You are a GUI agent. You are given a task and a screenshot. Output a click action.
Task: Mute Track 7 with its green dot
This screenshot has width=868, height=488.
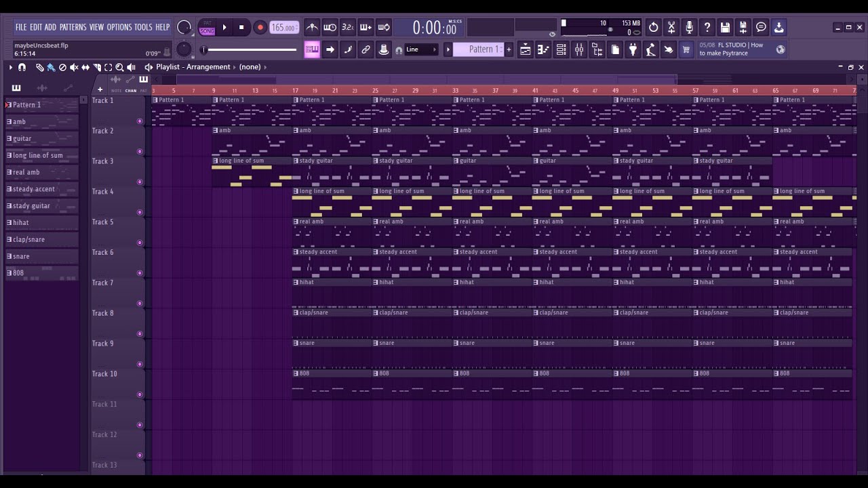(140, 304)
